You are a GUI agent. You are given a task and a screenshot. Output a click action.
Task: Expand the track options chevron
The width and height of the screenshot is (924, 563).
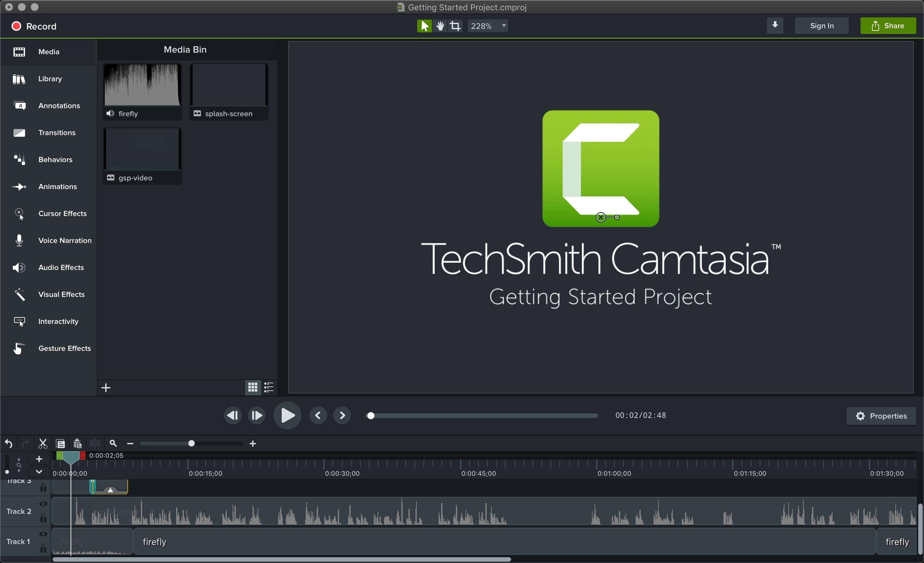pyautogui.click(x=38, y=472)
